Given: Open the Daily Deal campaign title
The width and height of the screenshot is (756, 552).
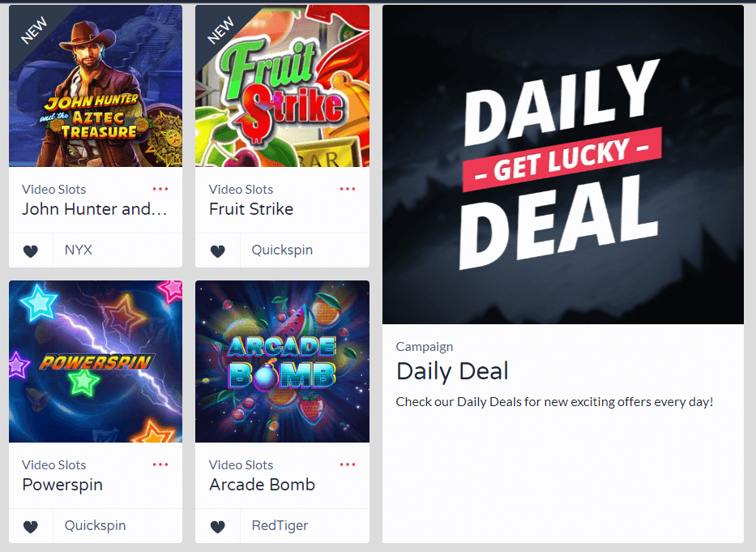Looking at the screenshot, I should [x=452, y=371].
